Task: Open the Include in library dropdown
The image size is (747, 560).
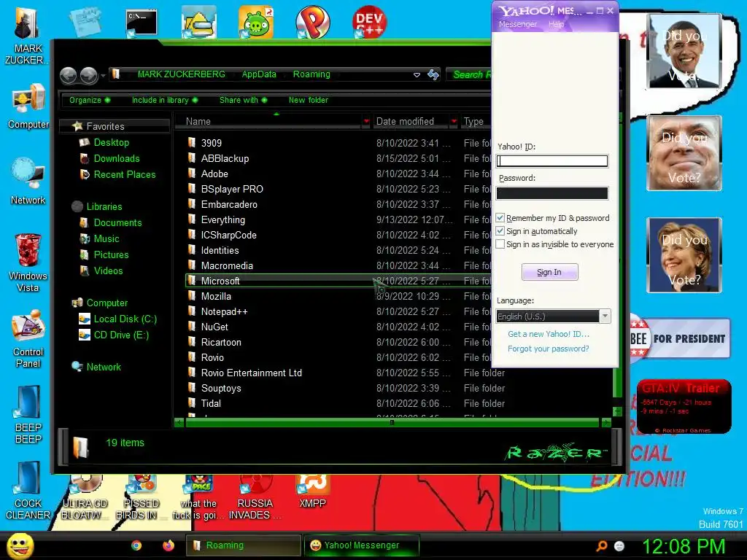Action: pyautogui.click(x=165, y=100)
